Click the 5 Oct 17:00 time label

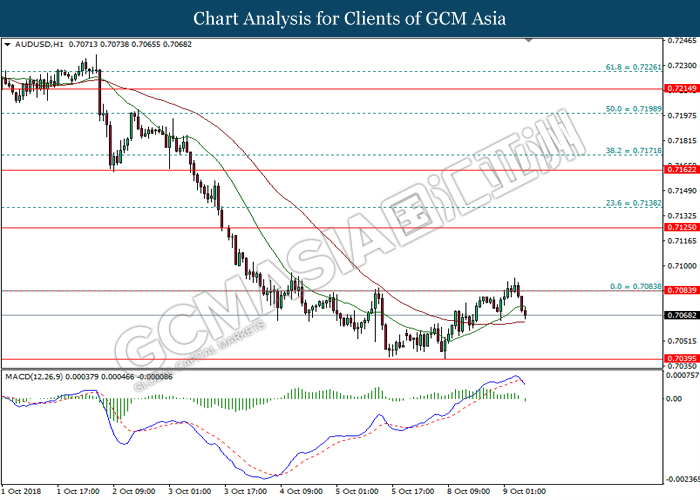(x=413, y=491)
